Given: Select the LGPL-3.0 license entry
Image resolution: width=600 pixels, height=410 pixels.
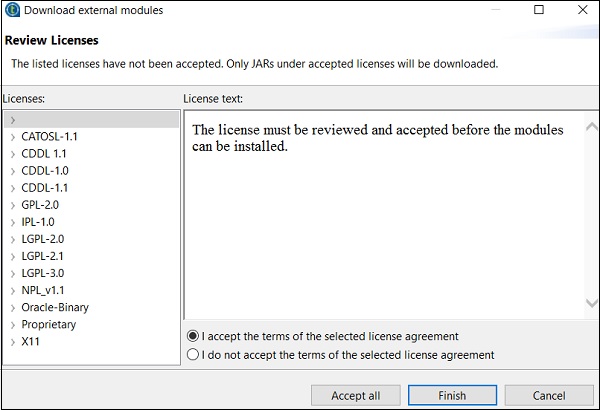Looking at the screenshot, I should [x=42, y=273].
